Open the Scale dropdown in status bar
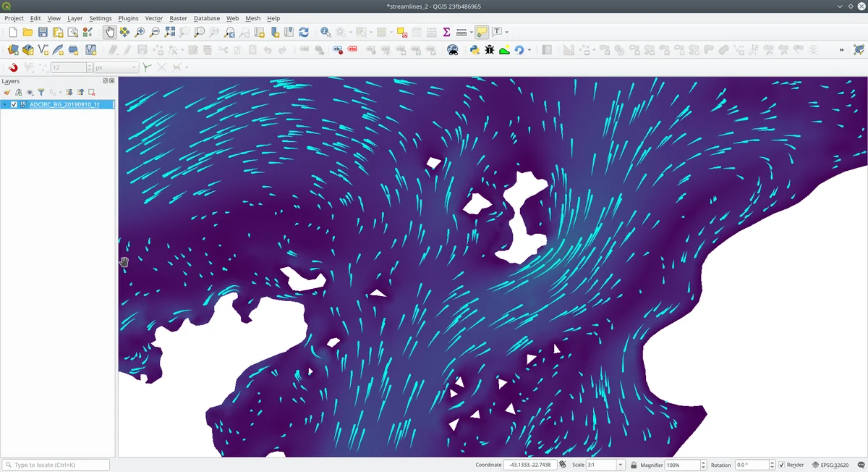The height and width of the screenshot is (472, 868). [x=620, y=465]
